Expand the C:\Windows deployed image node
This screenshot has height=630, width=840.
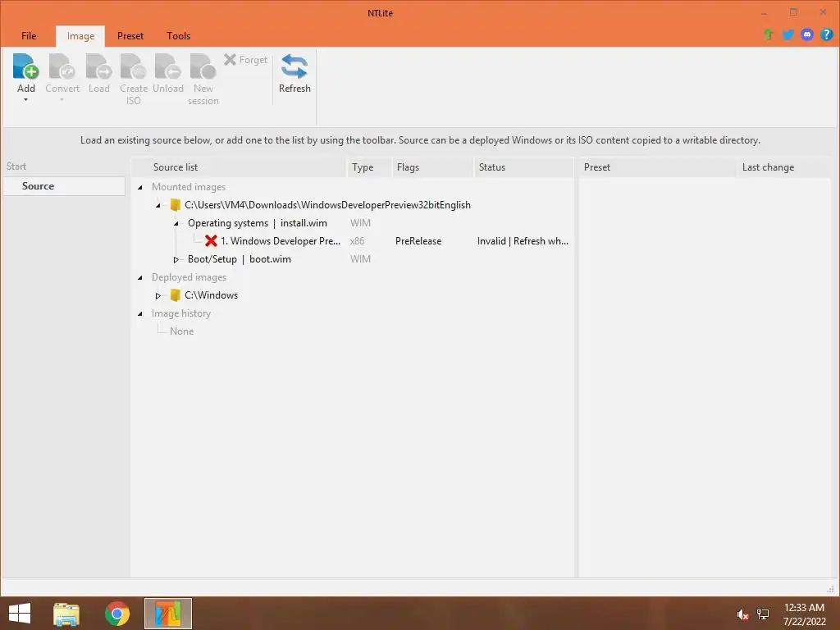(x=158, y=295)
